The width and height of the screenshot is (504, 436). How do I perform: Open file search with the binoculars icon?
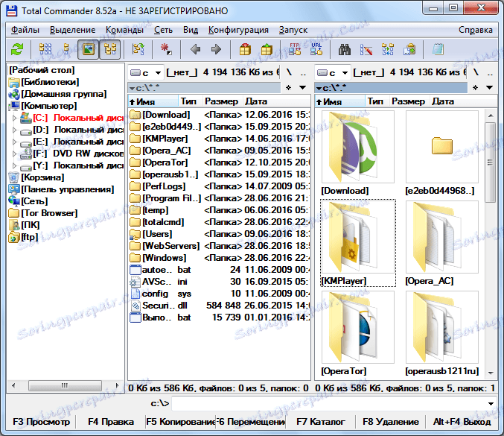tap(345, 49)
